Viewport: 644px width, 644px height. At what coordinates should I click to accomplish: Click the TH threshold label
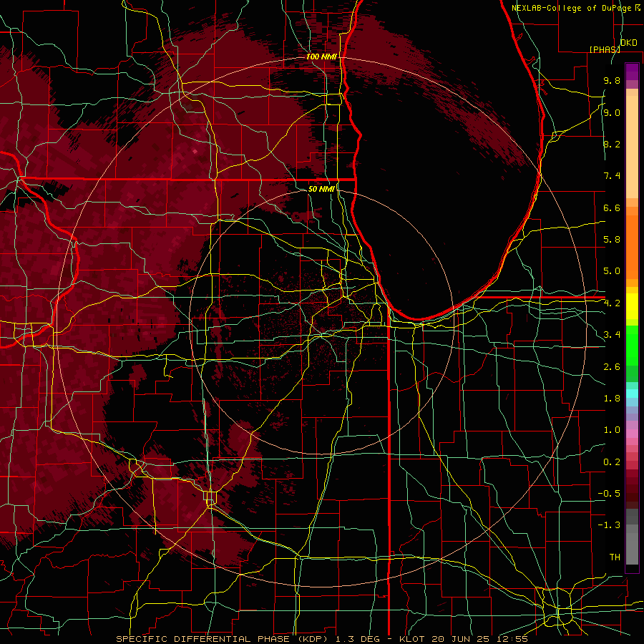coord(615,557)
